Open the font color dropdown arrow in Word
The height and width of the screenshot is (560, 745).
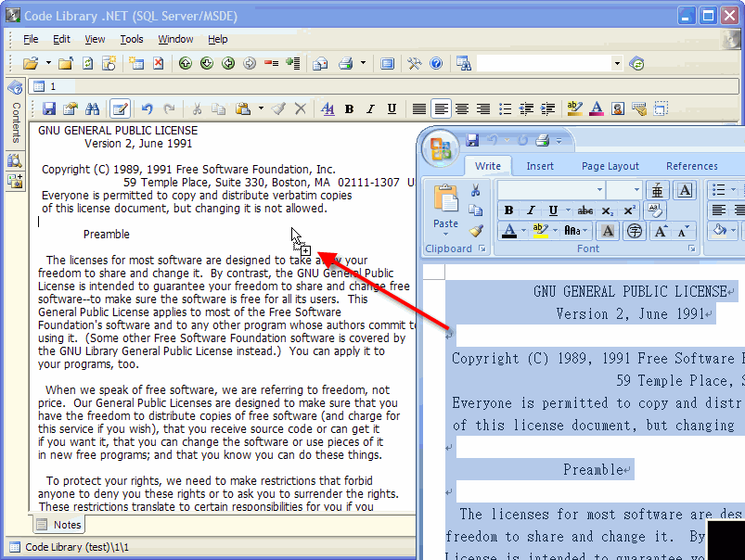pos(523,231)
